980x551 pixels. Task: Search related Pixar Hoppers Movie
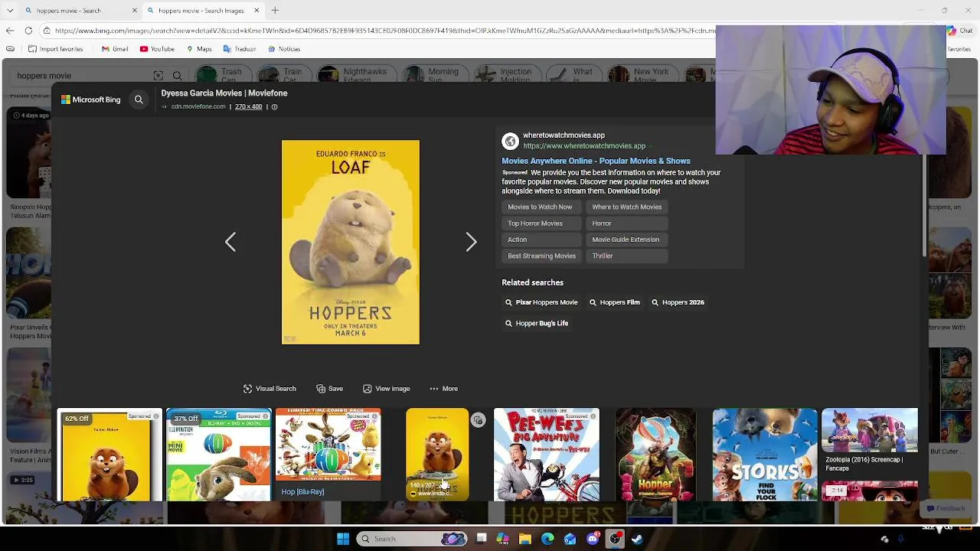(541, 302)
